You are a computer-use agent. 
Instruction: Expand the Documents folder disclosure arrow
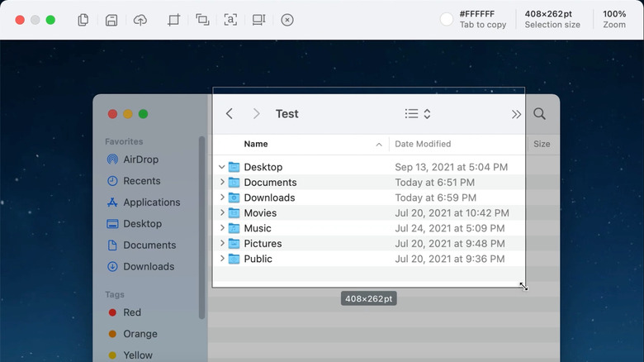222,183
